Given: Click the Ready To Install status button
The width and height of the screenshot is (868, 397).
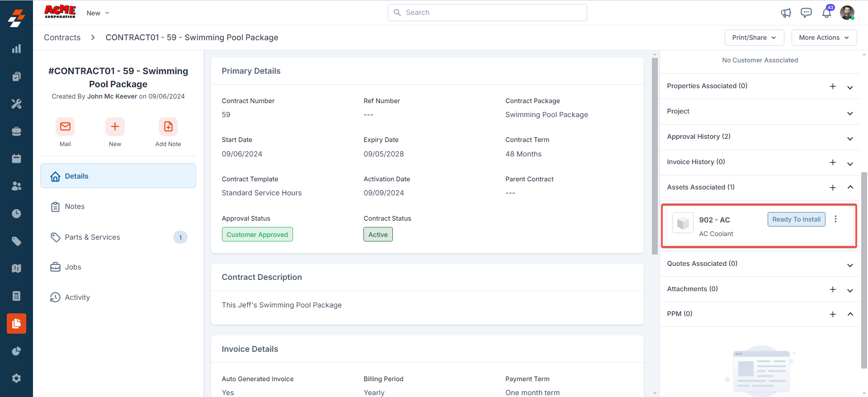Looking at the screenshot, I should click(796, 219).
